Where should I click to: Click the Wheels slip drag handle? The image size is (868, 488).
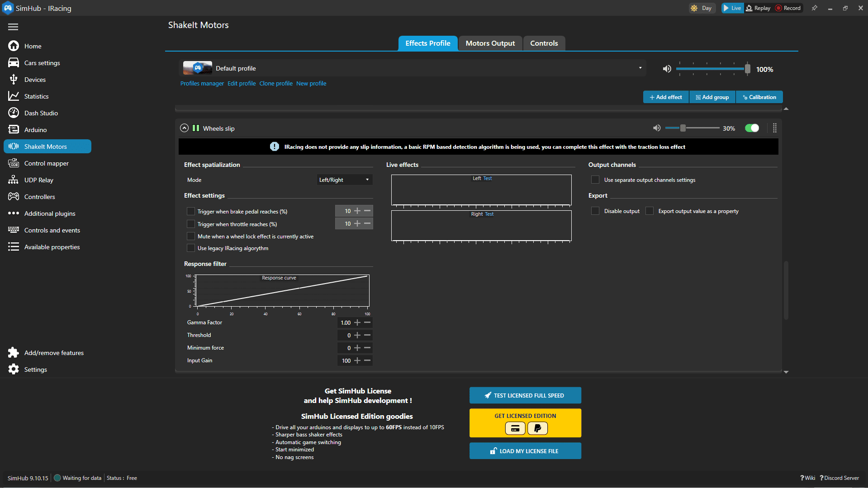[x=775, y=128]
